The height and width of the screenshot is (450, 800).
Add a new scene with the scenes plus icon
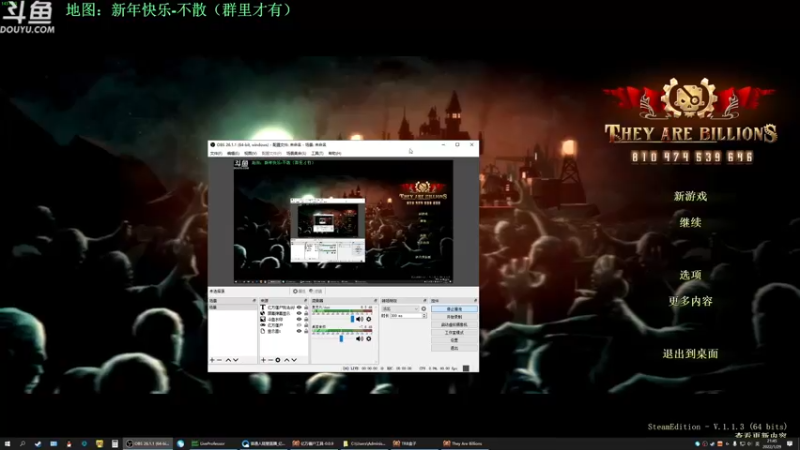coord(212,360)
